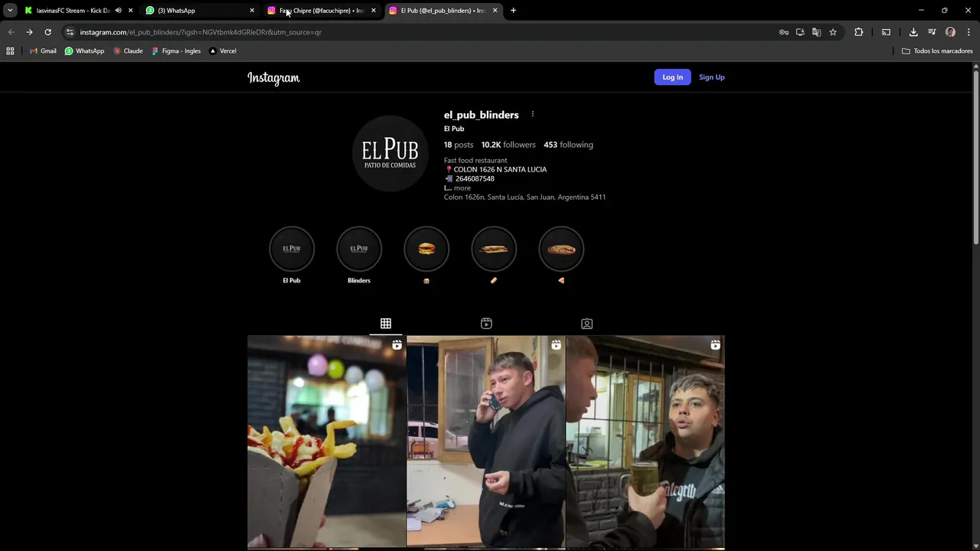Open the Gmail bookmark

pyautogui.click(x=43, y=51)
